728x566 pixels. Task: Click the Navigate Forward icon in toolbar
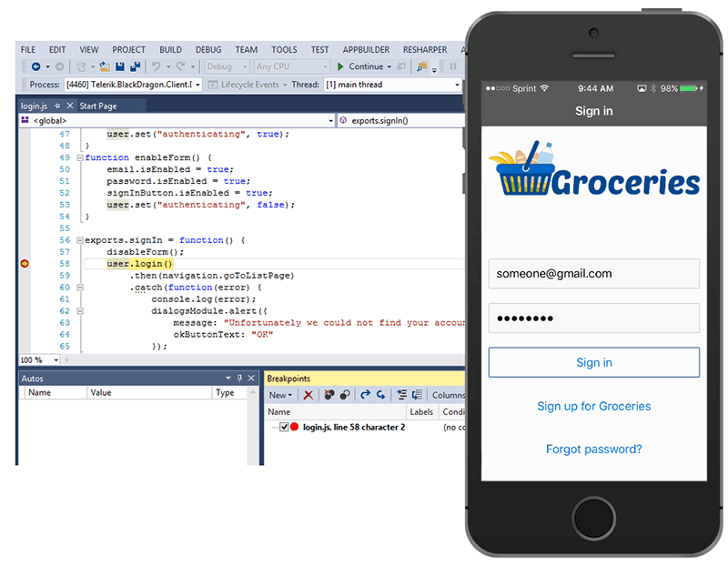(59, 66)
